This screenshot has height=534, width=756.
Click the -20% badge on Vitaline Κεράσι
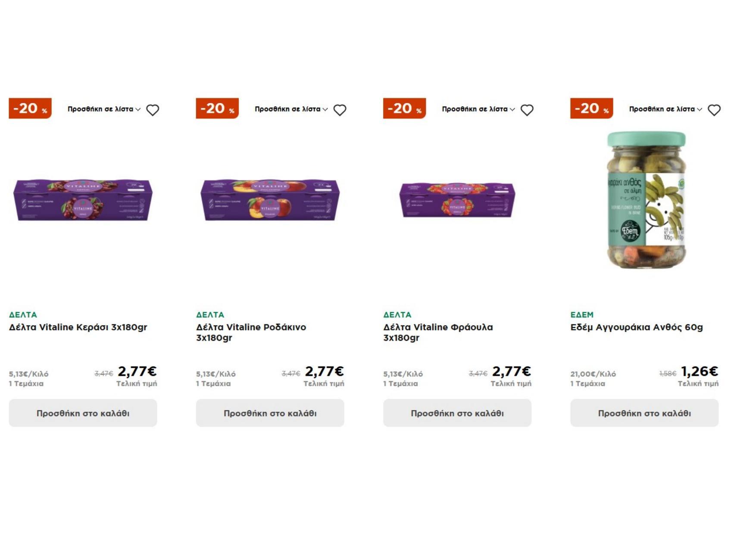coord(30,108)
